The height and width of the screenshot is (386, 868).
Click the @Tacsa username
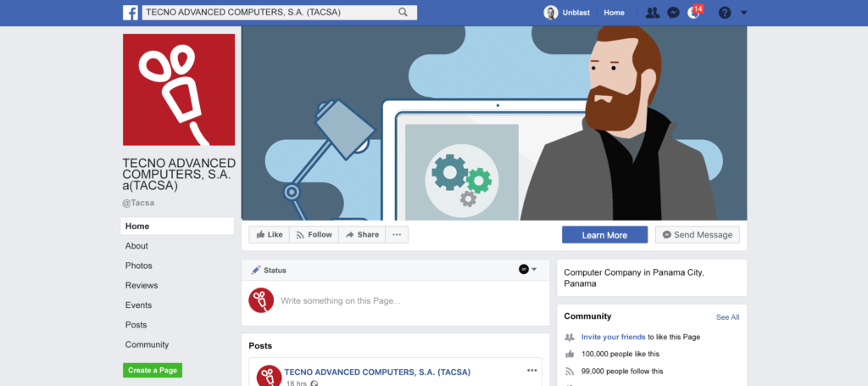pos(138,204)
